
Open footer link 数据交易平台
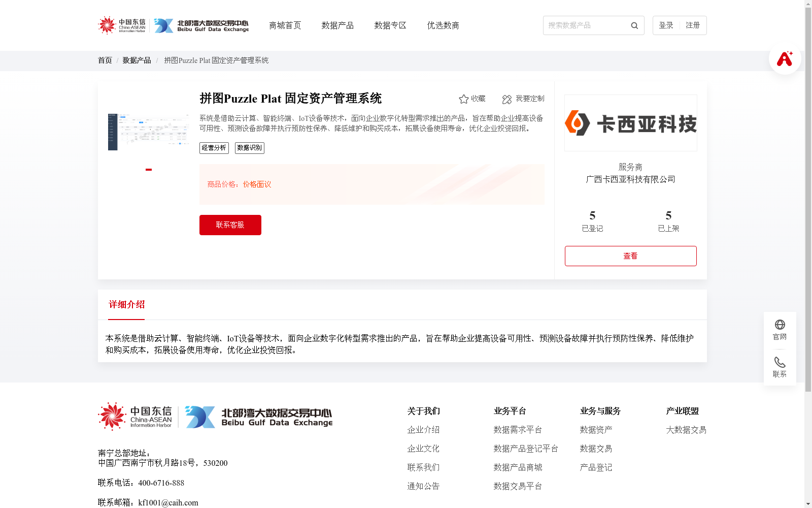518,486
